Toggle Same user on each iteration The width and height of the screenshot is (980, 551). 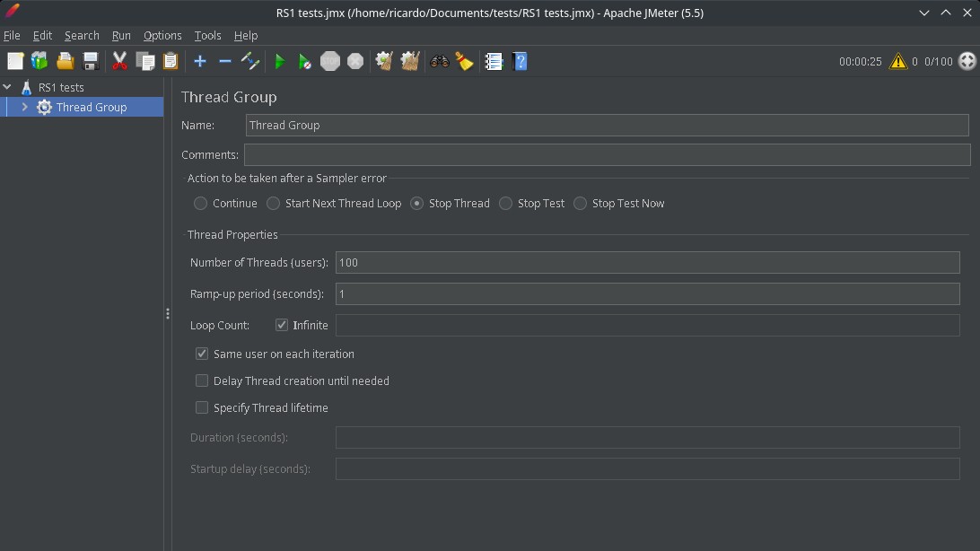coord(202,354)
